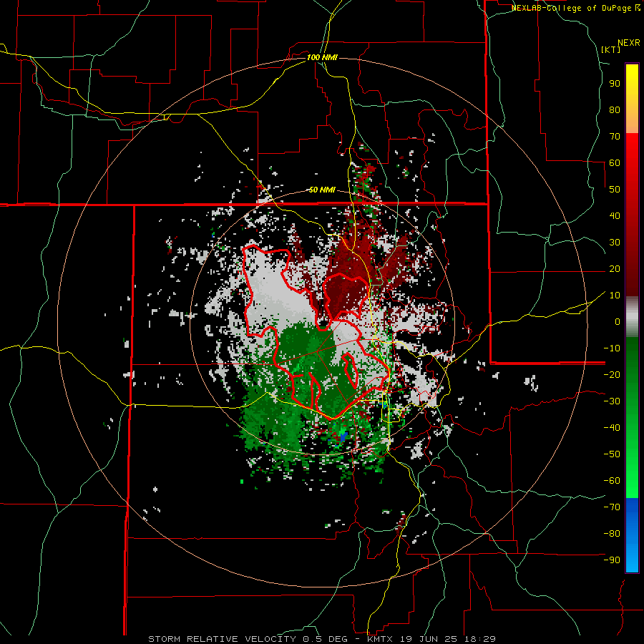Viewport: 644px width, 644px height.
Task: Click the 90 value on the velocity scale
Action: tap(615, 84)
